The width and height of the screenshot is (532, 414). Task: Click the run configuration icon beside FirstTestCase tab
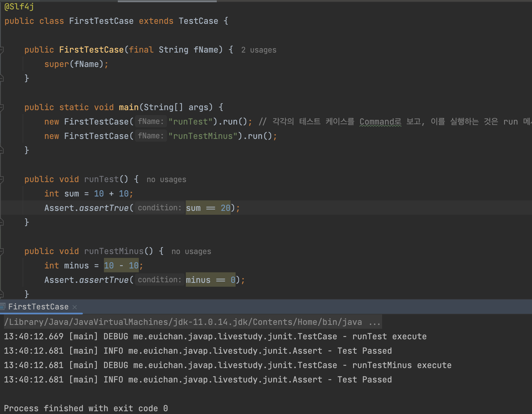(2, 306)
